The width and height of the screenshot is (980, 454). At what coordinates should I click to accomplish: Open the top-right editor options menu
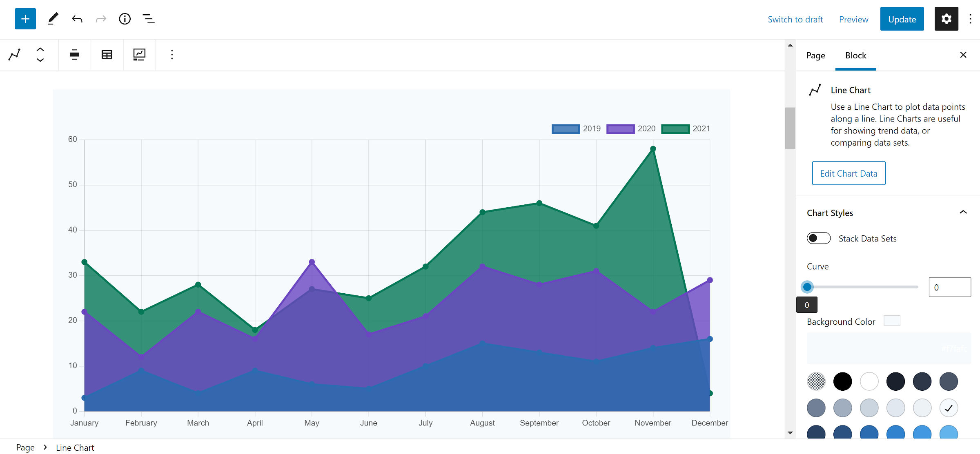coord(970,19)
